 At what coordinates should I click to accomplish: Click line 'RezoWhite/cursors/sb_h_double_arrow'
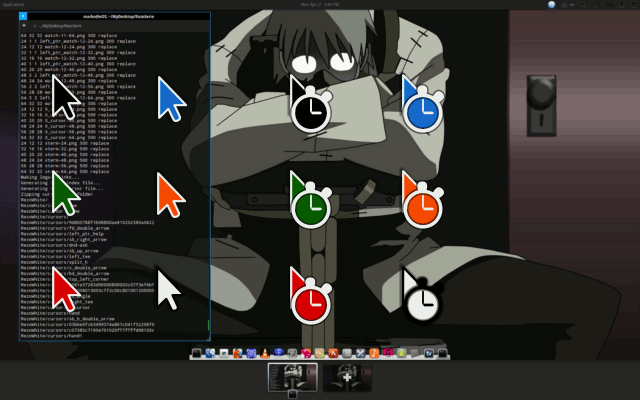click(x=68, y=319)
